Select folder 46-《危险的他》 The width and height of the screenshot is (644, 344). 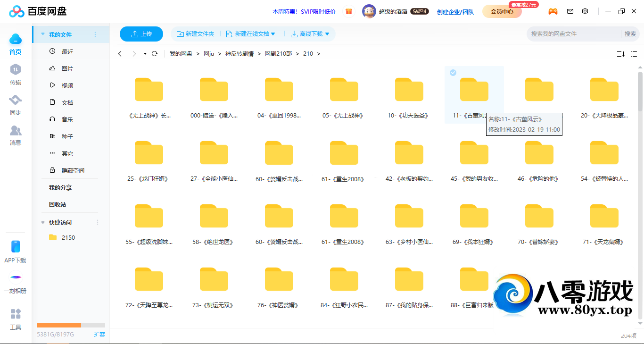coord(539,159)
